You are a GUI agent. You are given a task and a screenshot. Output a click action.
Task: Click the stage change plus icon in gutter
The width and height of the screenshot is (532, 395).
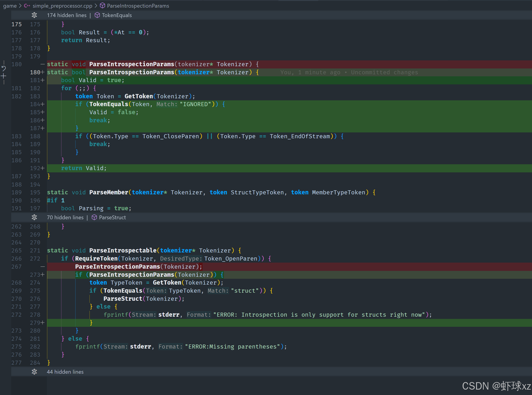[x=4, y=77]
